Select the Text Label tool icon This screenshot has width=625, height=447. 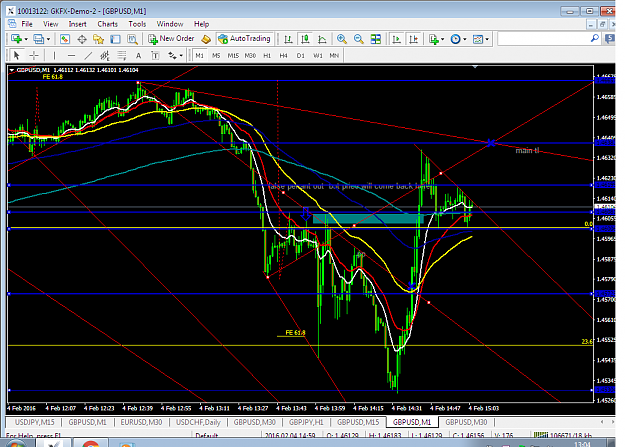click(x=155, y=55)
